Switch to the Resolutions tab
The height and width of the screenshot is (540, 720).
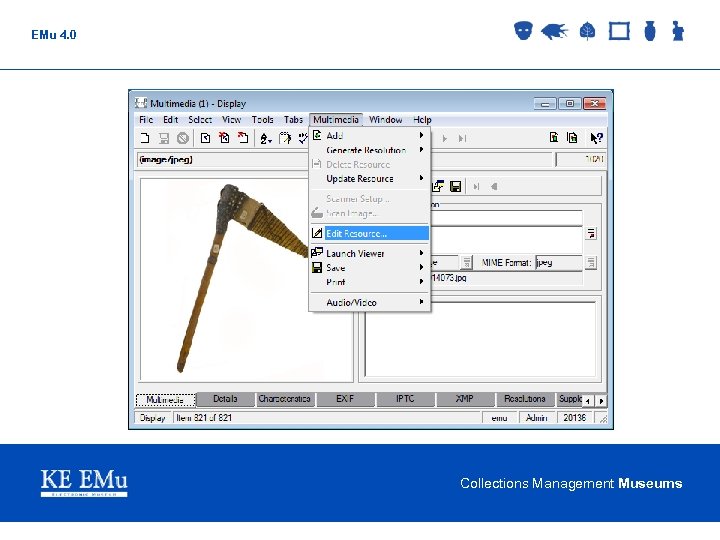pos(525,399)
